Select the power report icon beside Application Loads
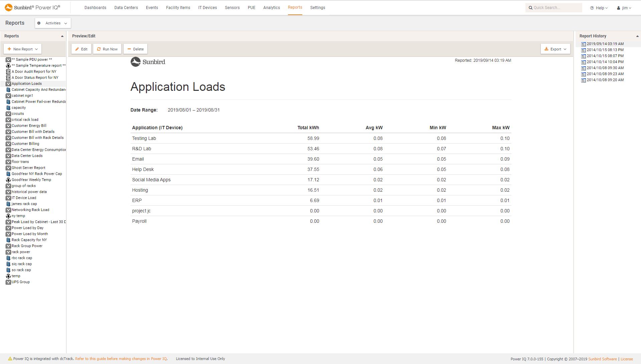641x364 pixels. 9,83
